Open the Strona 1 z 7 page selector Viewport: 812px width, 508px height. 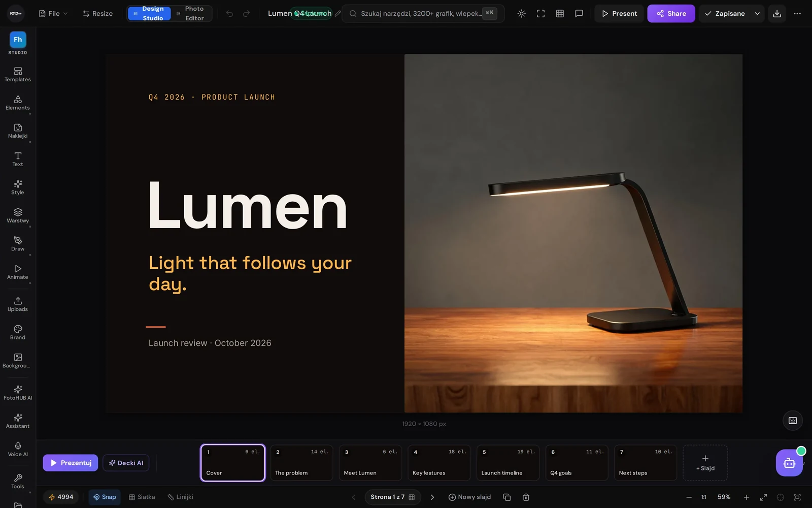pos(392,497)
